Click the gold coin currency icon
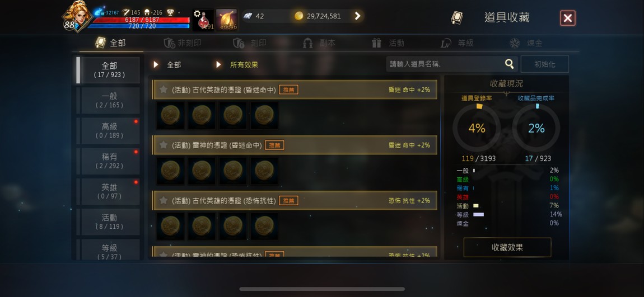644x297 pixels. [x=299, y=16]
